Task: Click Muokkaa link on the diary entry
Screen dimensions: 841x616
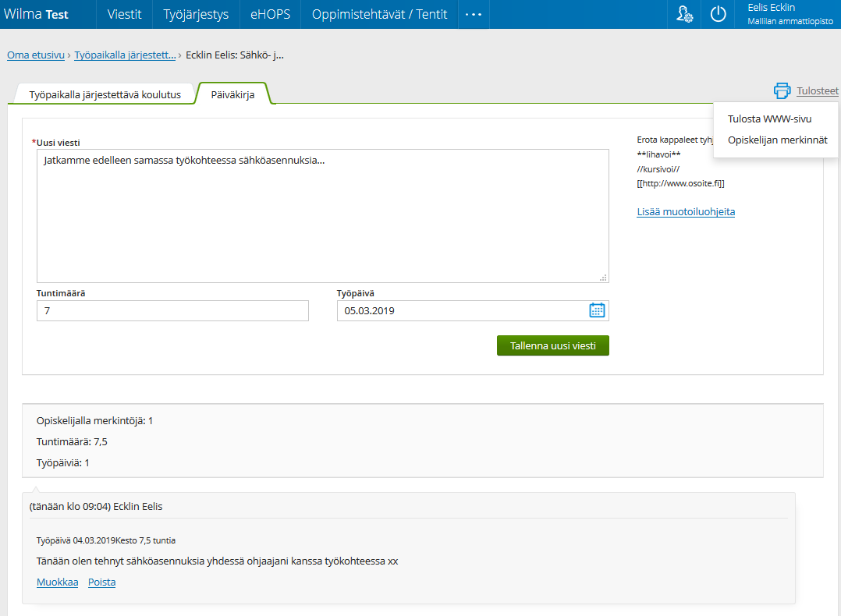Action: (57, 582)
